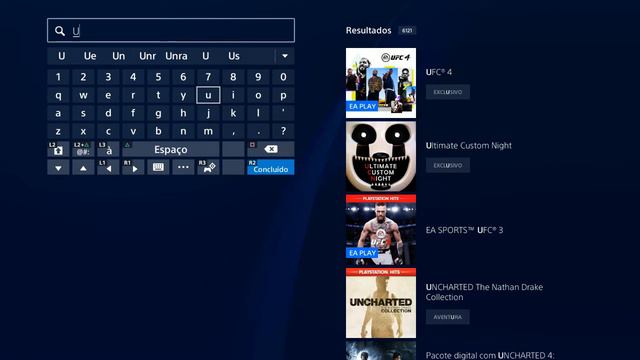Select the 'UFC® 4' result title
This screenshot has width=640, height=360.
click(x=439, y=72)
